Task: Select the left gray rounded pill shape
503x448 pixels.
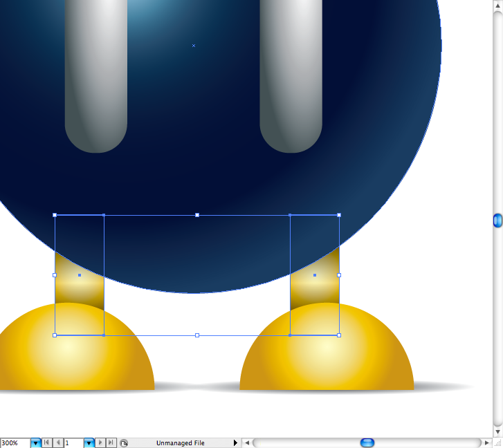Action: point(95,76)
